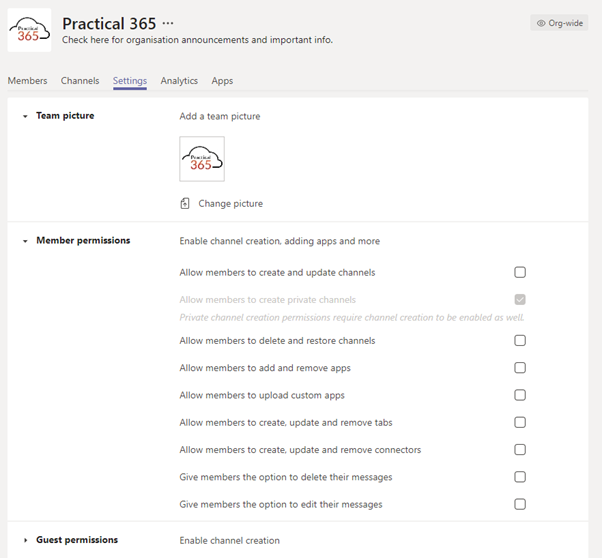Click 'Add a team picture' text

[220, 116]
